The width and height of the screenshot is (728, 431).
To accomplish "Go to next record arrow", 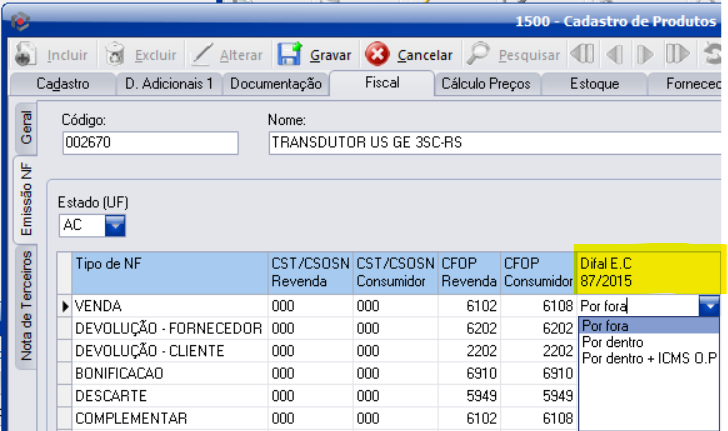I will (646, 55).
